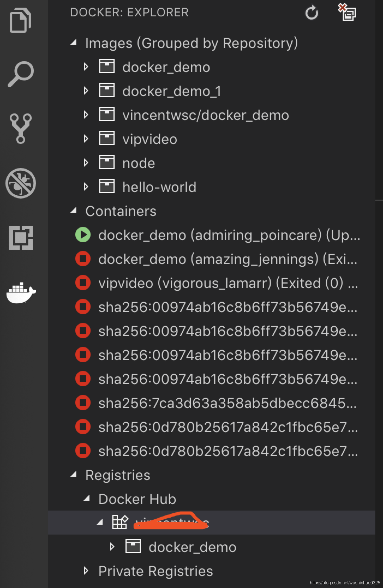Expand the docker_demo image node arrow
The height and width of the screenshot is (588, 383).
86,67
